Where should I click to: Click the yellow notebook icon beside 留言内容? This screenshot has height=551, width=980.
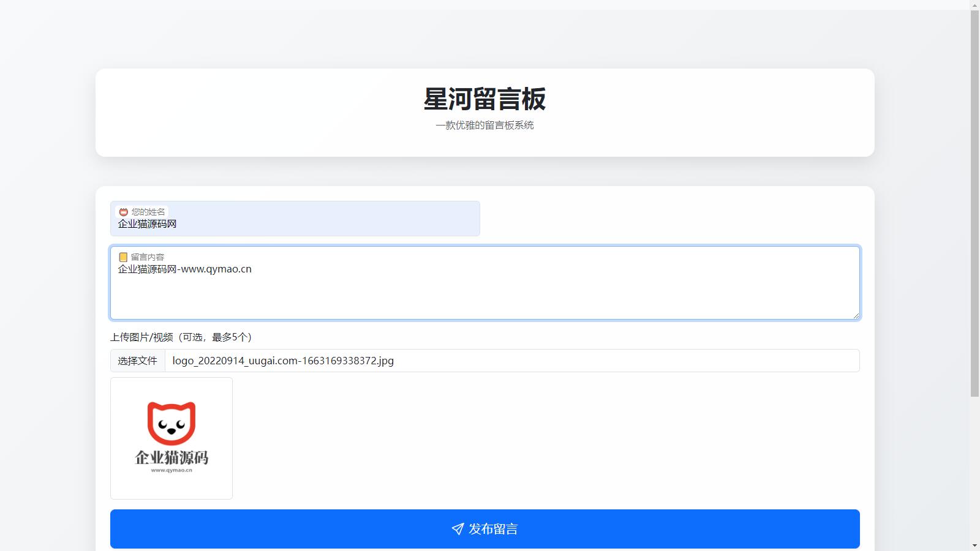coord(123,257)
